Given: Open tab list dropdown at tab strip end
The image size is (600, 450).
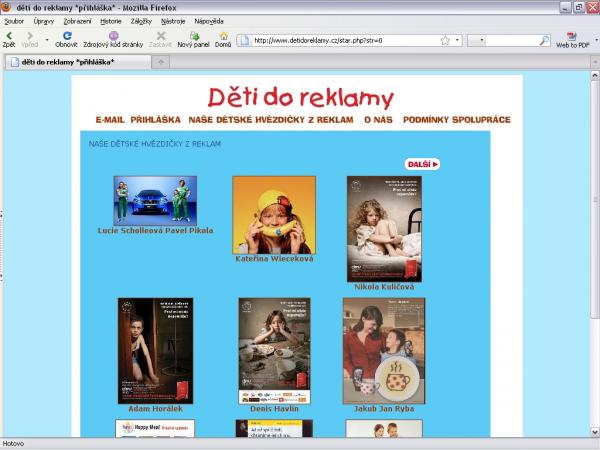Looking at the screenshot, I should click(x=595, y=62).
